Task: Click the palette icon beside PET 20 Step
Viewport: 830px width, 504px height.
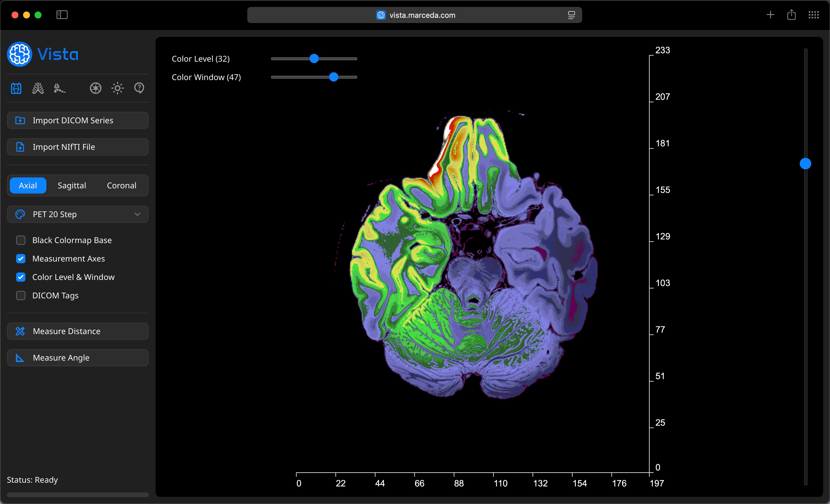Action: (20, 214)
